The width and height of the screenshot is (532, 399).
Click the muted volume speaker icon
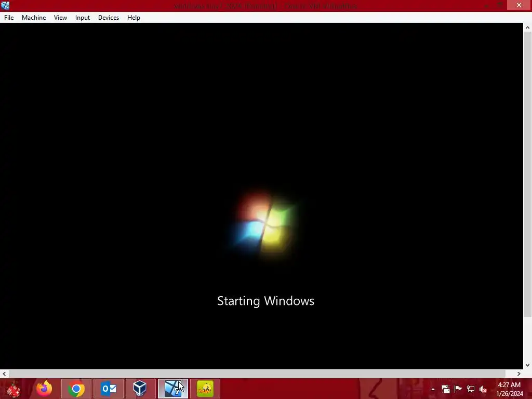click(483, 389)
